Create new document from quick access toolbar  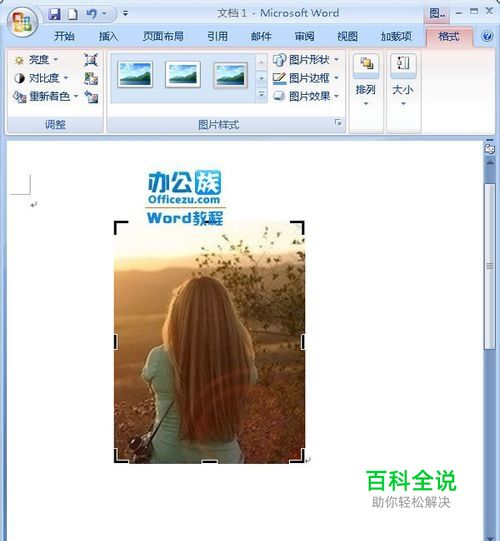pyautogui.click(x=72, y=14)
